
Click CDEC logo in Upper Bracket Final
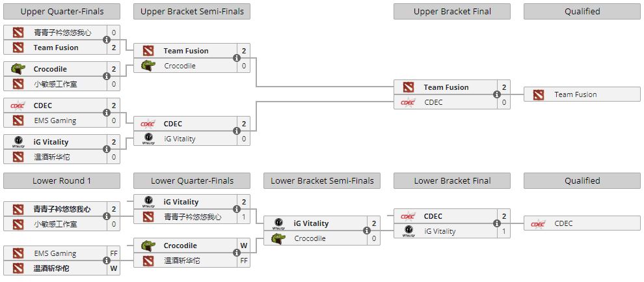click(408, 102)
